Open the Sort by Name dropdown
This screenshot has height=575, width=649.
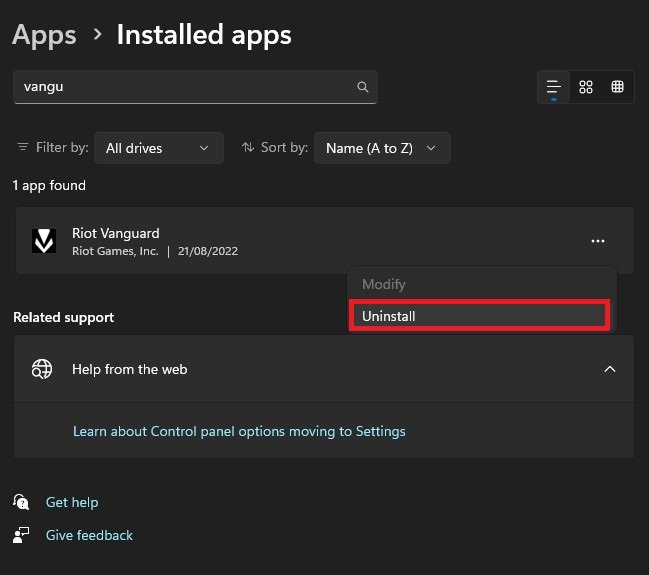tap(382, 148)
